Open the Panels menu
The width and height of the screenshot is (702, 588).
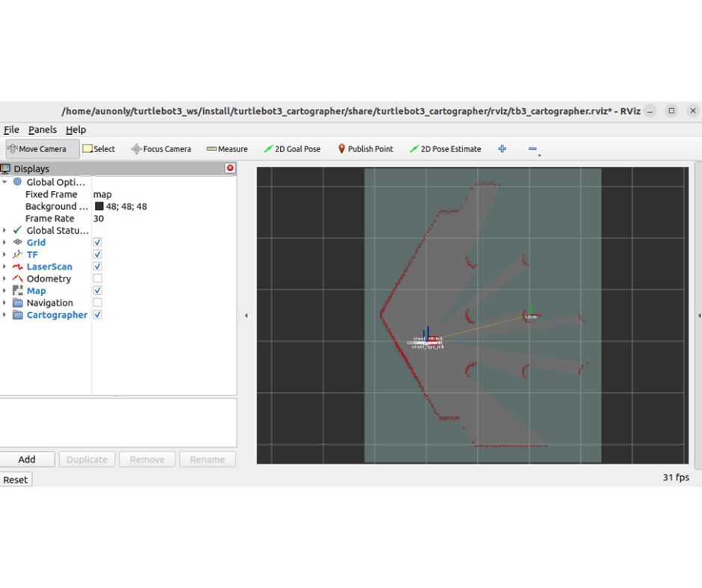coord(43,130)
